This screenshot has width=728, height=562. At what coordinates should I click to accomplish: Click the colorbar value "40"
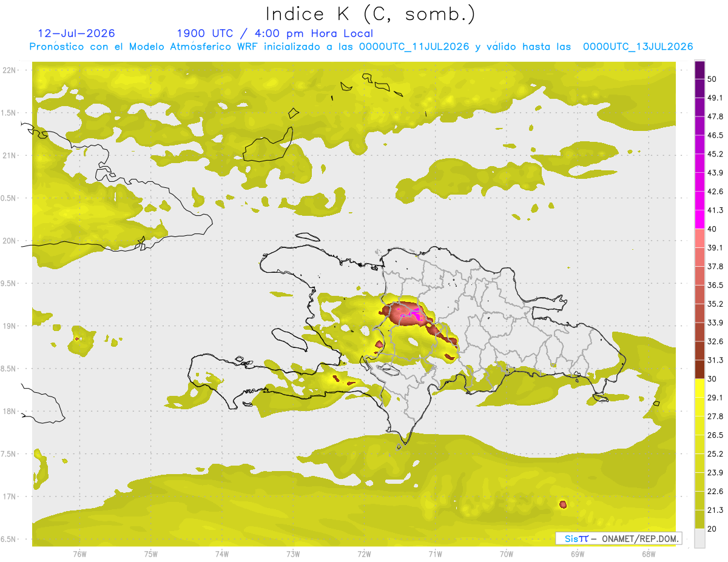coord(712,229)
